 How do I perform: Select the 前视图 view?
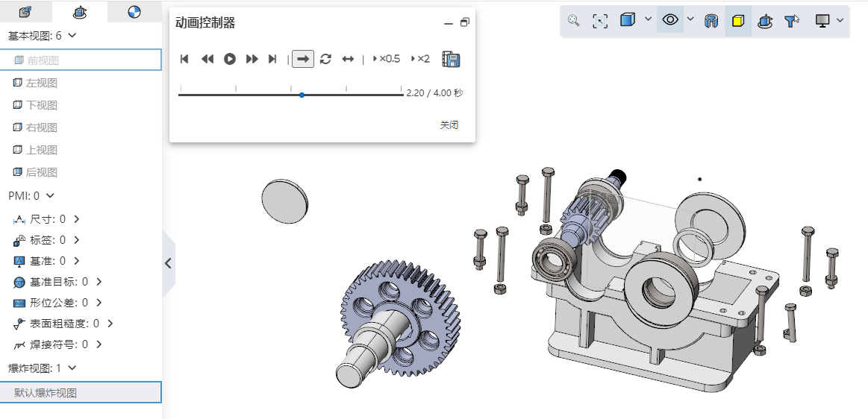coord(81,60)
